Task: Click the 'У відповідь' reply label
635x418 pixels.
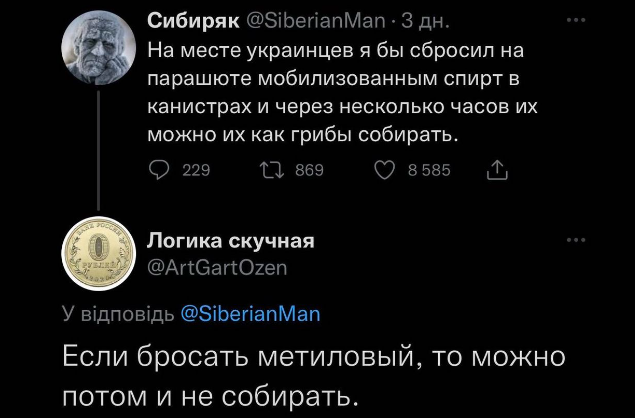Action: [118, 314]
